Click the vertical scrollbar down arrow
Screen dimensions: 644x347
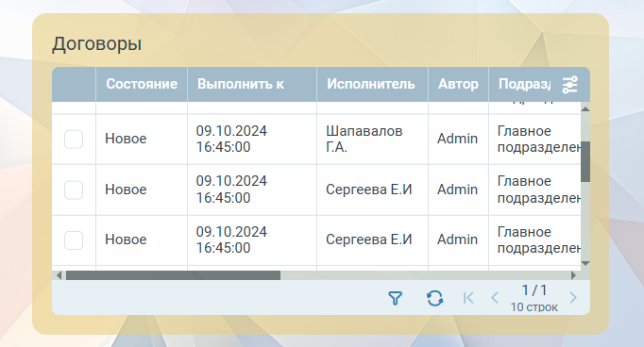tap(585, 263)
